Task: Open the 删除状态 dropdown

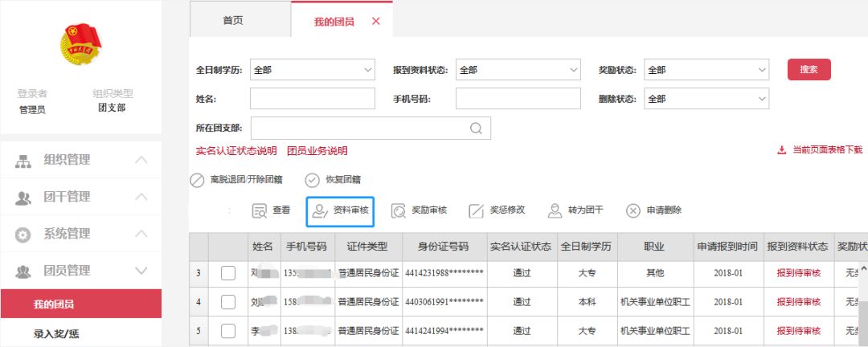Action: (706, 99)
